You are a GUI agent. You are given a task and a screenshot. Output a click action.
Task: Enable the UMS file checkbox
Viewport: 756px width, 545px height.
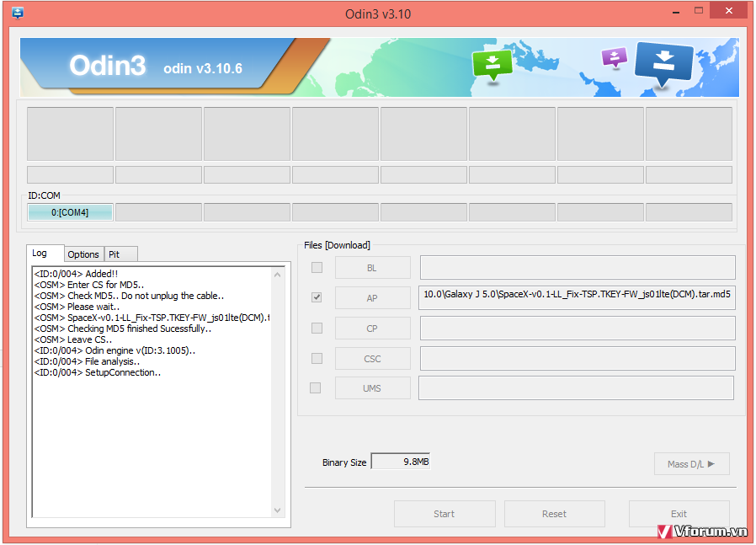tap(316, 387)
